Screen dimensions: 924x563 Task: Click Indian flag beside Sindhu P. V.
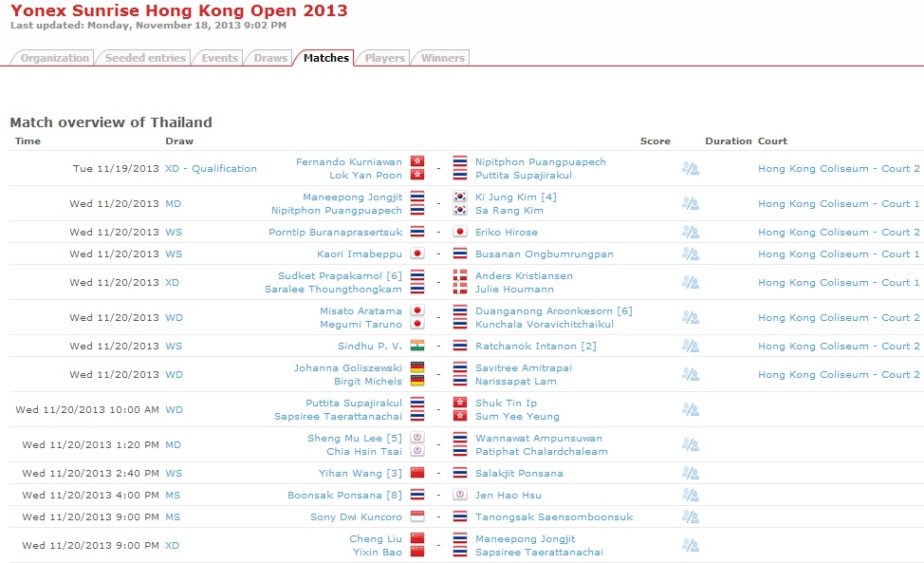417,346
